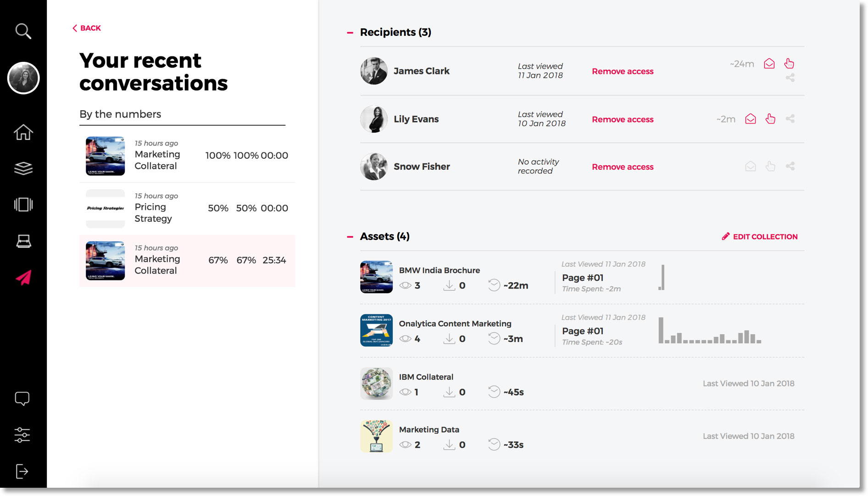Select the Pricing Strategy conversation
The image size is (868, 496).
pos(187,208)
